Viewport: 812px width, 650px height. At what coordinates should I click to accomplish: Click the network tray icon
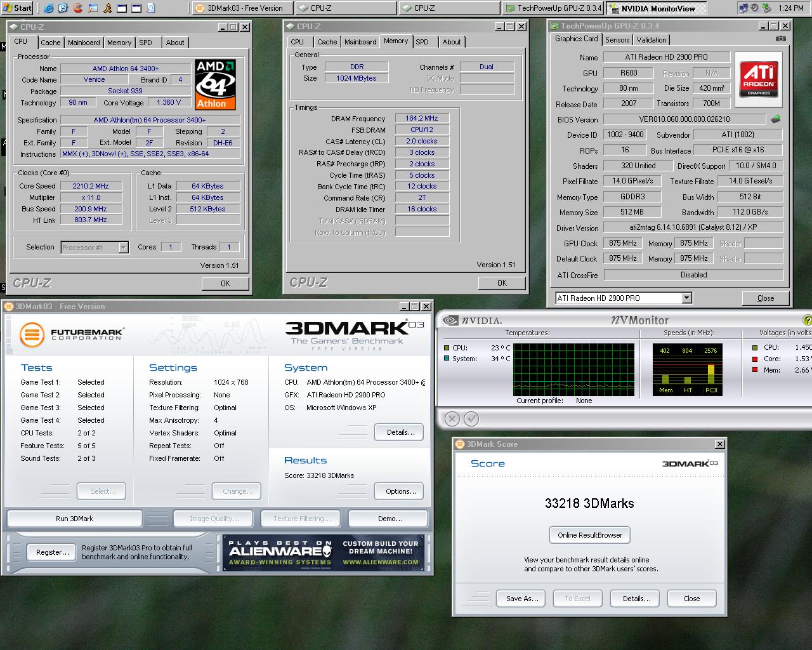click(743, 8)
